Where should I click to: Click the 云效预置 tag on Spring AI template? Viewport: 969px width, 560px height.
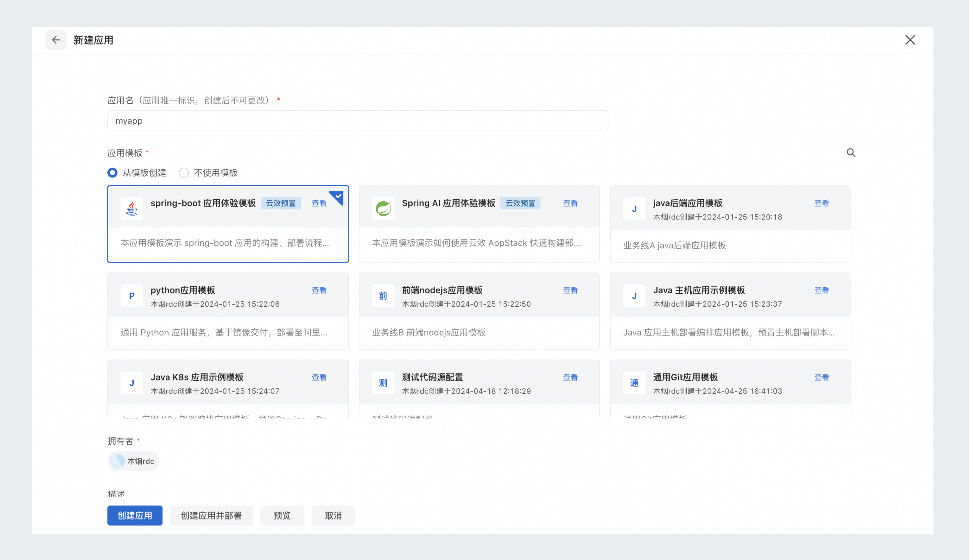pyautogui.click(x=520, y=203)
